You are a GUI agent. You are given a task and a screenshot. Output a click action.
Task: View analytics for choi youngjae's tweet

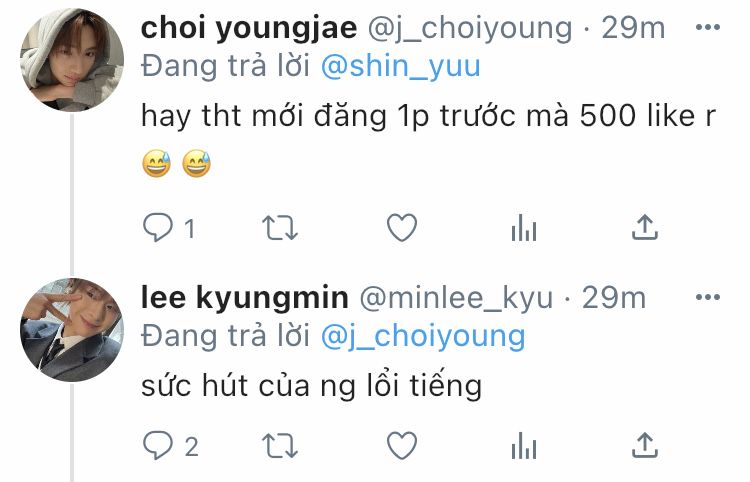click(x=524, y=228)
